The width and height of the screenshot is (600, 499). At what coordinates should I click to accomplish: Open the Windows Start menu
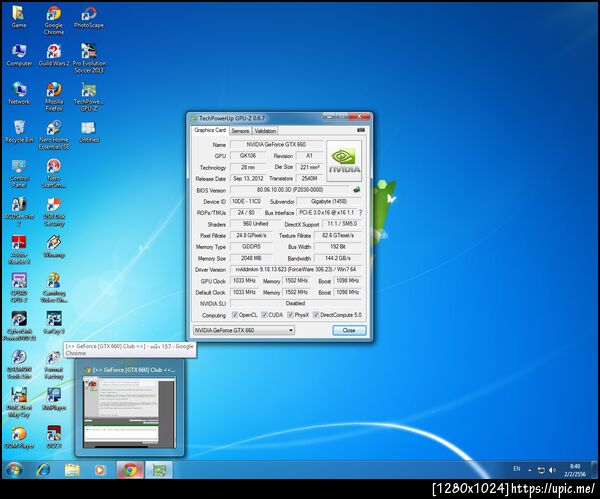point(14,470)
